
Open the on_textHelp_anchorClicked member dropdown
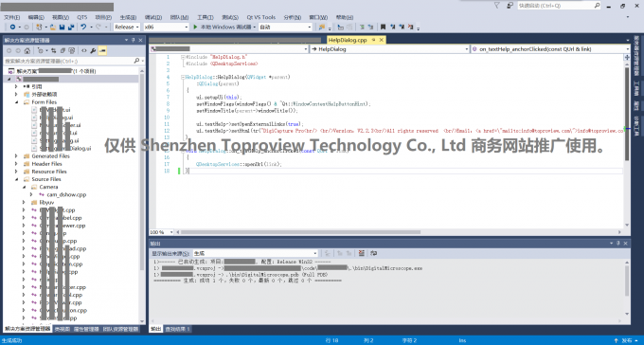click(x=550, y=49)
